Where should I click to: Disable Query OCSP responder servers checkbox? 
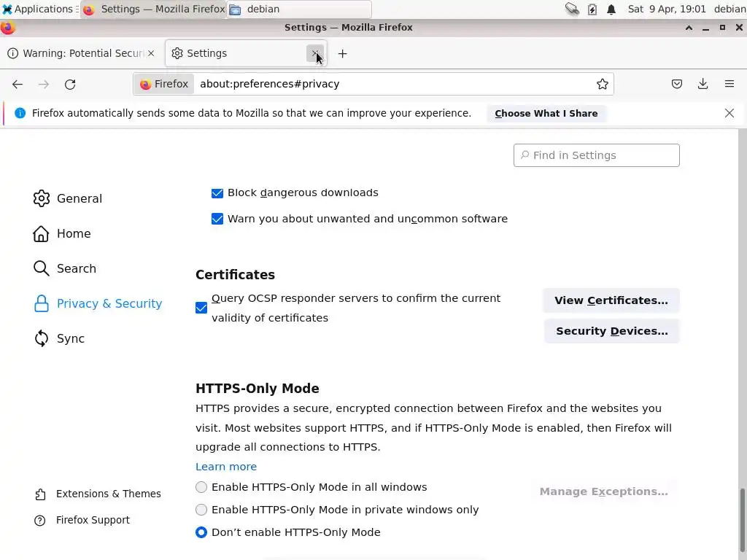(201, 308)
